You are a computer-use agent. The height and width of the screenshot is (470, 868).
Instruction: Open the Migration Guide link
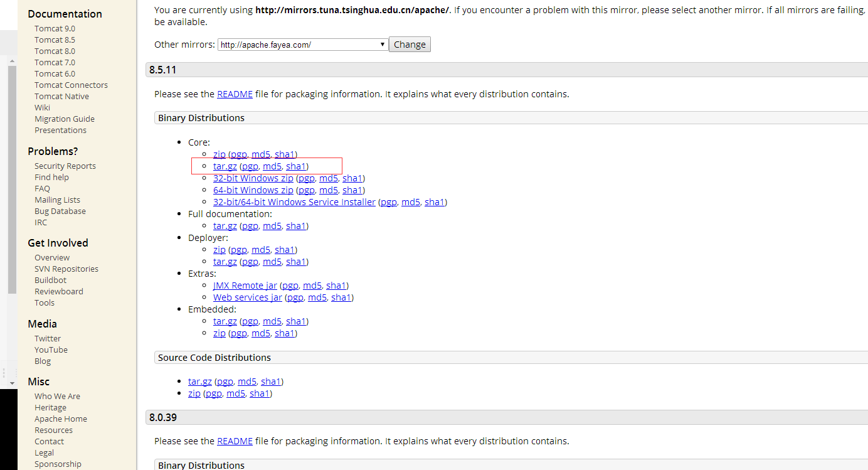tap(65, 119)
